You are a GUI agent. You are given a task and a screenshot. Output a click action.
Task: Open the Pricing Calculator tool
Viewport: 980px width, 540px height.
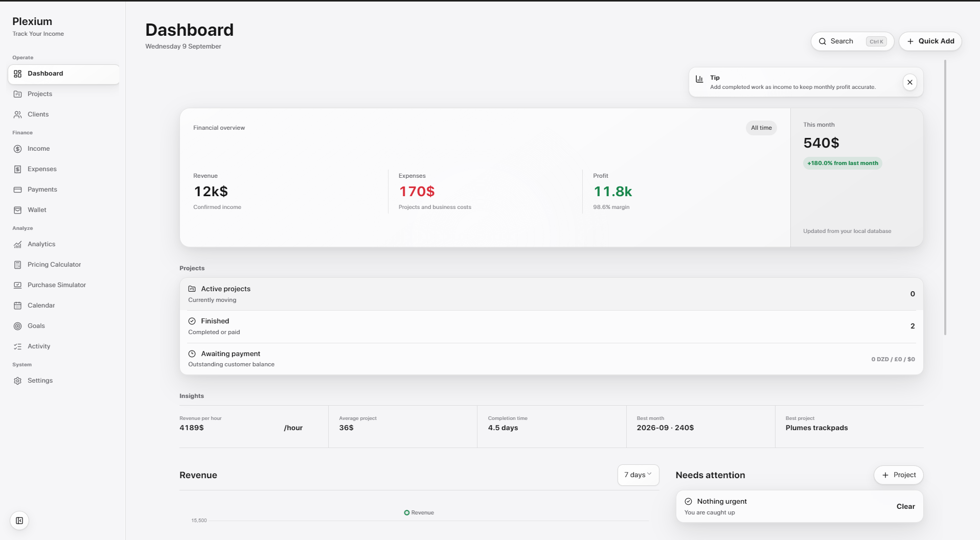[x=64, y=265]
